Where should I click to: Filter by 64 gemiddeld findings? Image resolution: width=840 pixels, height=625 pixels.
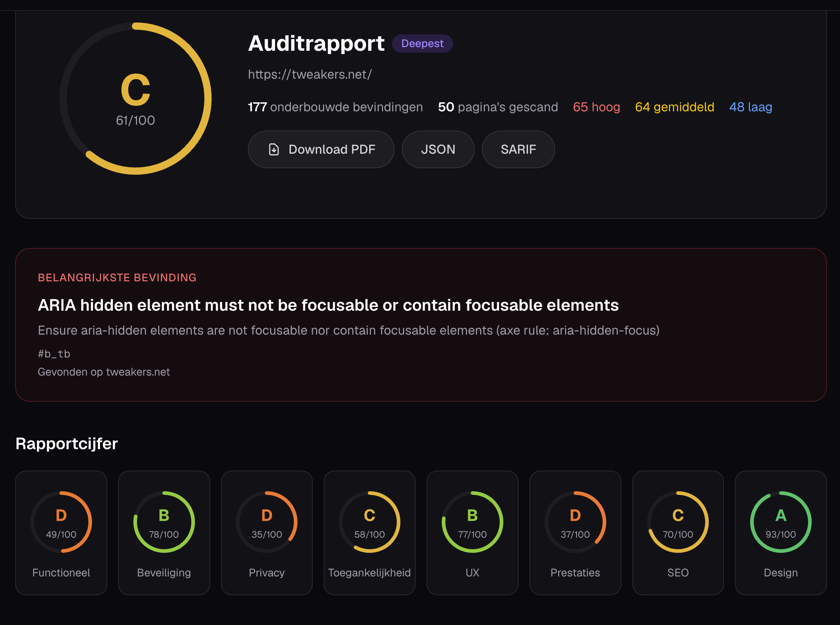pyautogui.click(x=674, y=107)
